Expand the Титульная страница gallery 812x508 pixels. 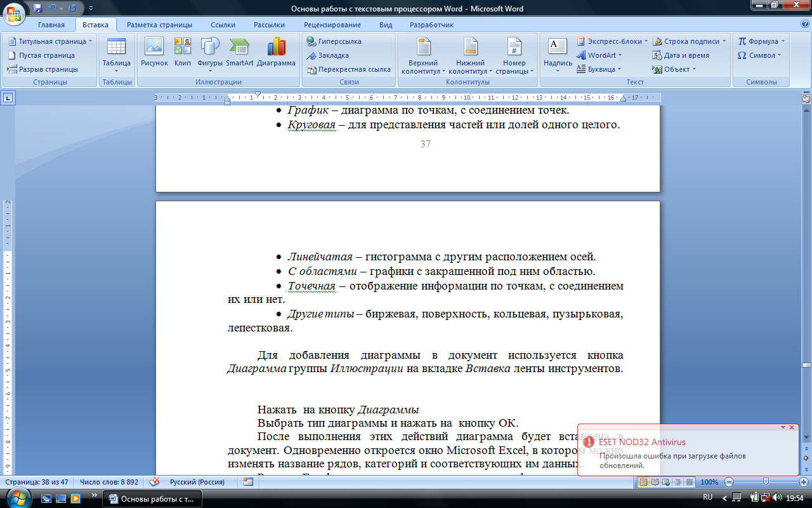[x=50, y=41]
